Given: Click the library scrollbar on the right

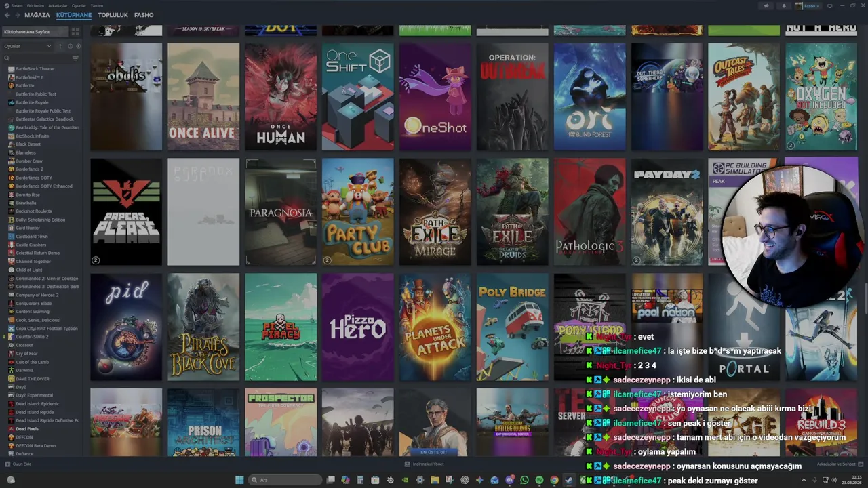Looking at the screenshot, I should 865,298.
